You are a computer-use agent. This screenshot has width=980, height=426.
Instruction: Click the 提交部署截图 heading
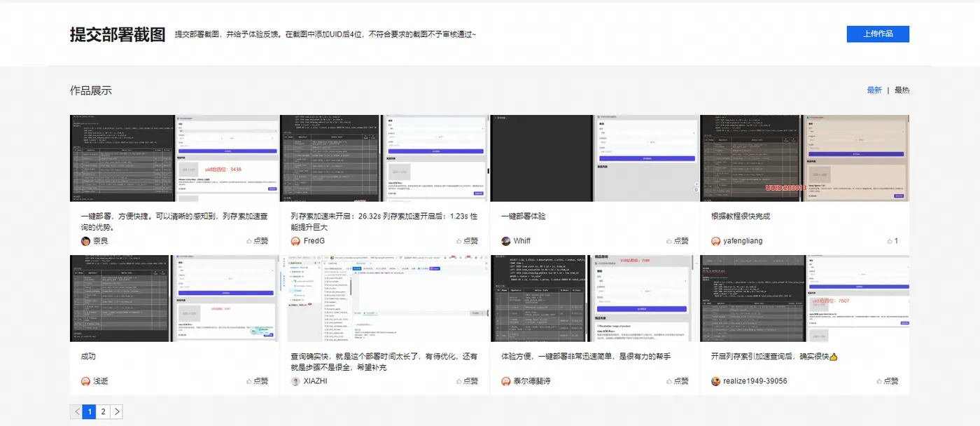(118, 34)
